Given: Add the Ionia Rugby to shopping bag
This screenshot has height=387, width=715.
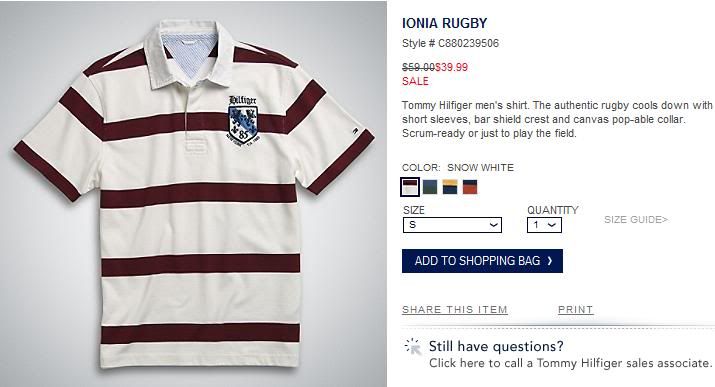Looking at the screenshot, I should (482, 261).
